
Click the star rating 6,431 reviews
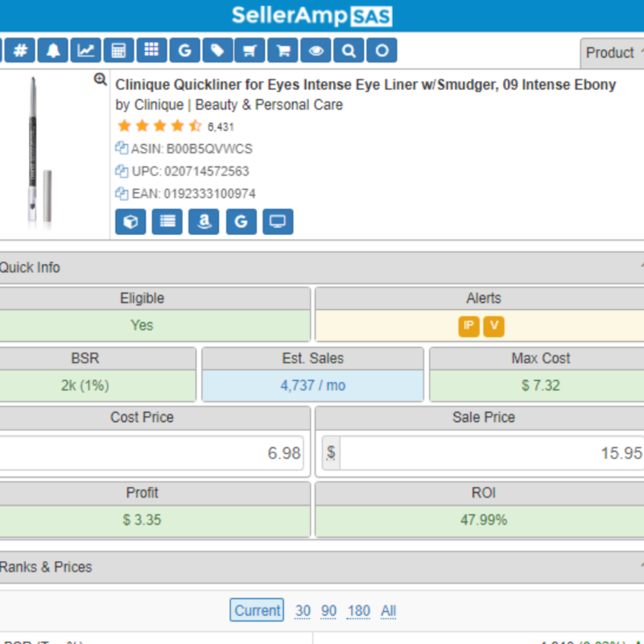175,126
